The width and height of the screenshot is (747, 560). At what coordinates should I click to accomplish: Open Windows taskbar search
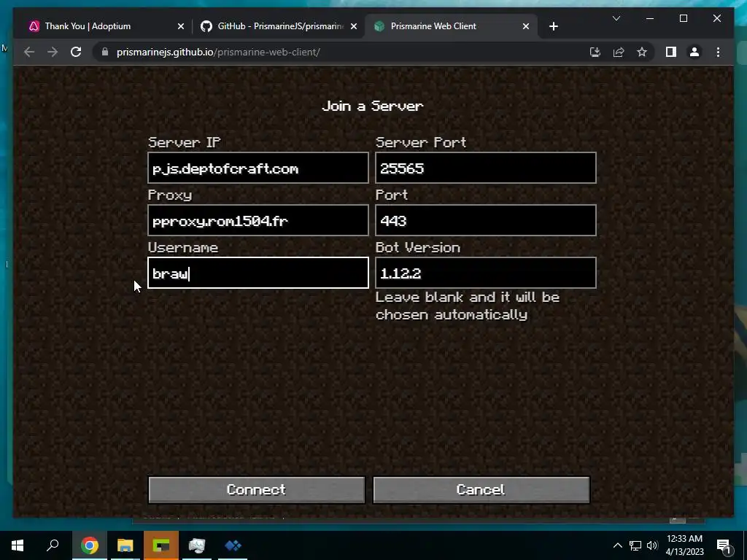pos(53,545)
